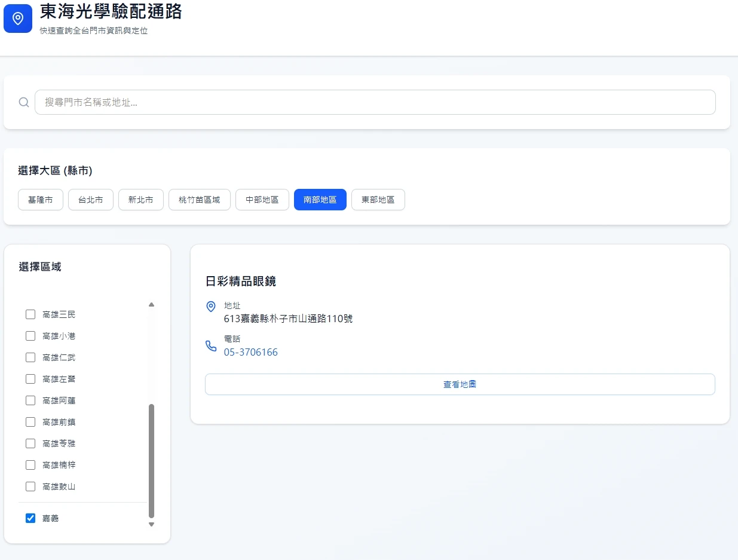This screenshot has width=738, height=560.
Task: Click the phone icon in store card
Action: (211, 346)
